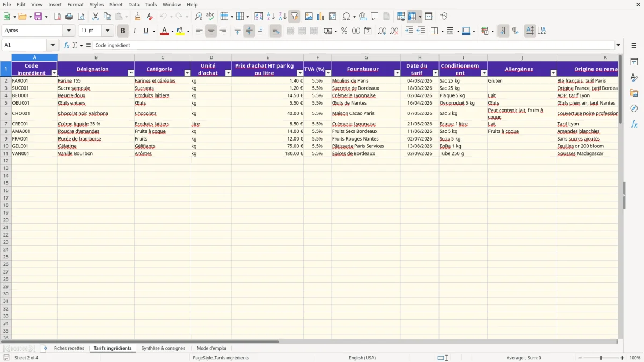This screenshot has width=644, height=362.
Task: Click the Export as PDF icon
Action: pos(57,17)
